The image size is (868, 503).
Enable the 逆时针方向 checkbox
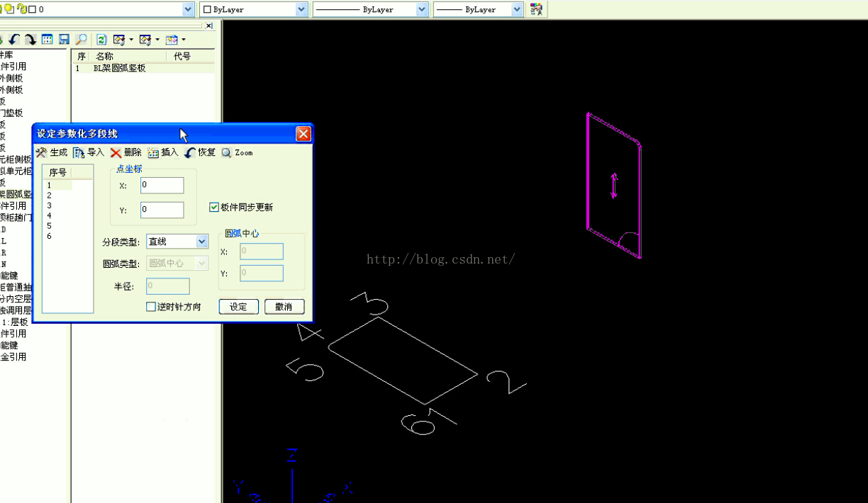pos(150,307)
